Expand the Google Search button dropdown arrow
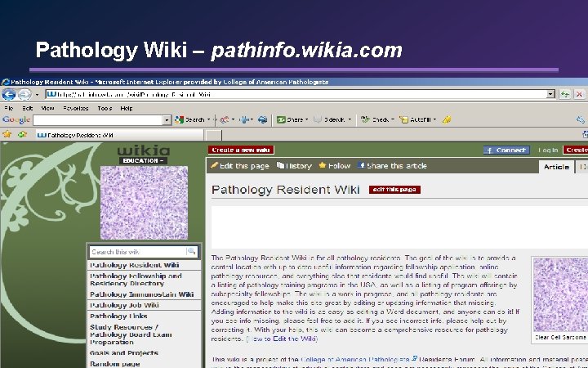Screen dimensions: 588x368 [209, 119]
